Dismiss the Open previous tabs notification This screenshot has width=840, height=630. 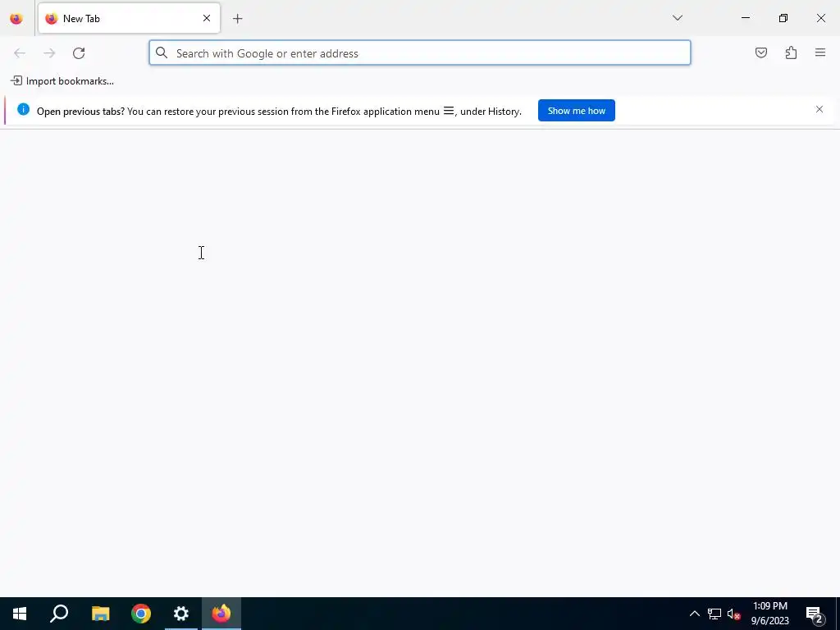(819, 109)
